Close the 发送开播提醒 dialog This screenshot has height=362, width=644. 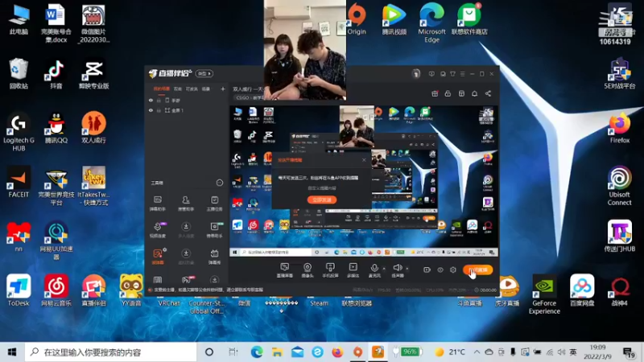pyautogui.click(x=364, y=159)
